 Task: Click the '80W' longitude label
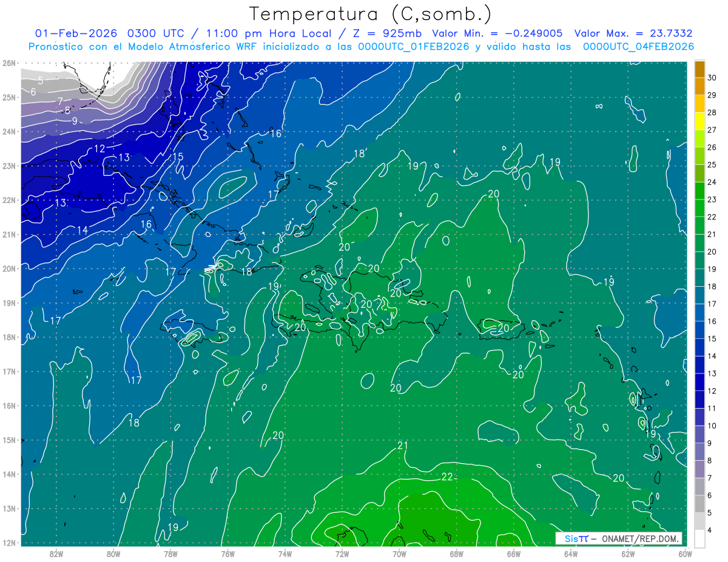(113, 554)
